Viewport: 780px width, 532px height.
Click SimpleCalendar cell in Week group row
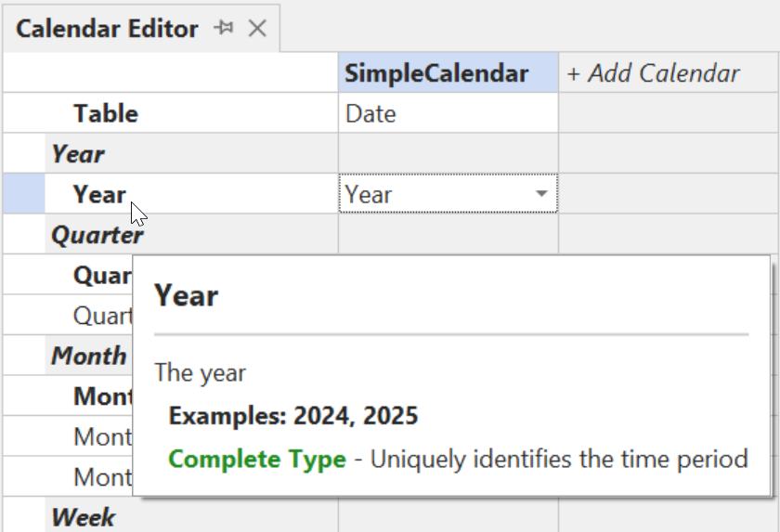(x=448, y=516)
